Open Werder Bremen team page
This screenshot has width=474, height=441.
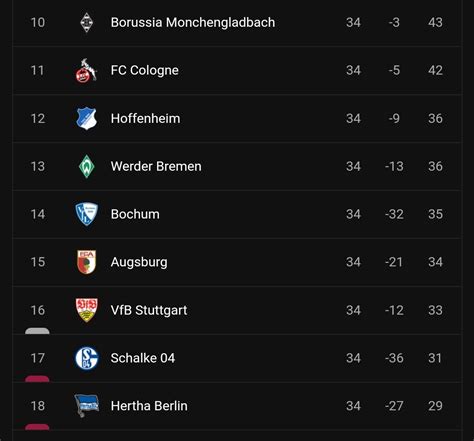tap(156, 166)
